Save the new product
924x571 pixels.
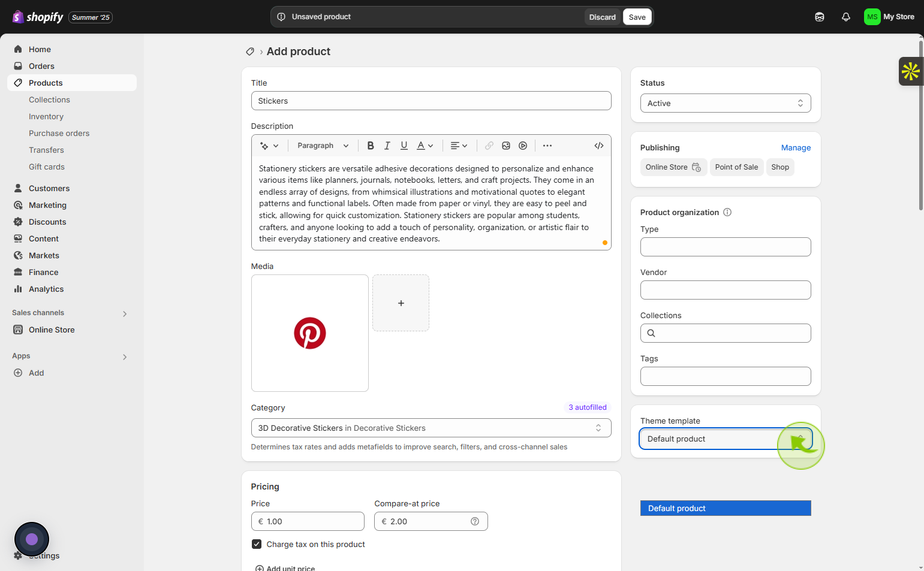tap(637, 17)
